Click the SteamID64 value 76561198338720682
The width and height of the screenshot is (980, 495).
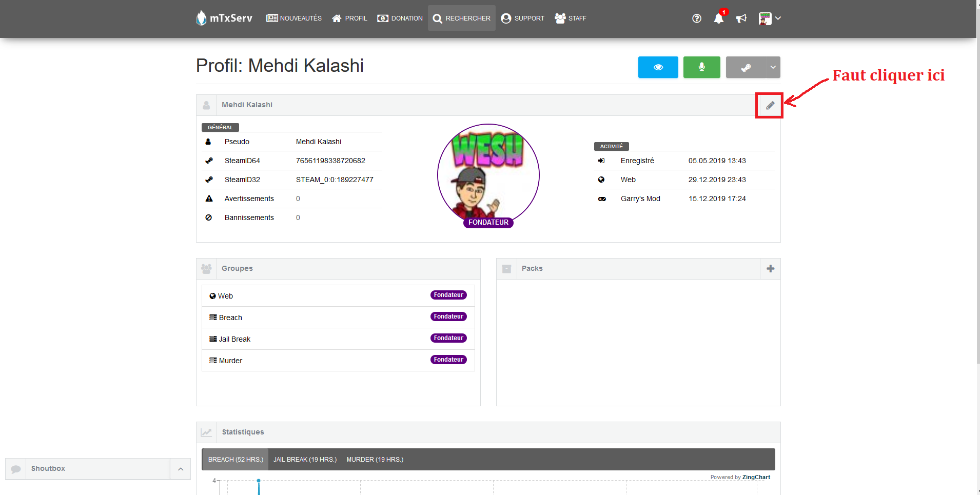point(330,161)
